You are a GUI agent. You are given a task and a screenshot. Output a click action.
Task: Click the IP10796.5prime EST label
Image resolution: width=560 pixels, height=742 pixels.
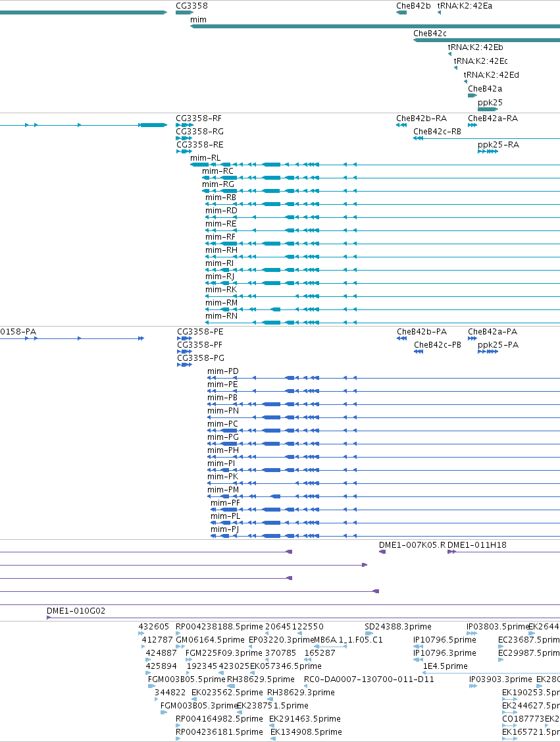445,640
